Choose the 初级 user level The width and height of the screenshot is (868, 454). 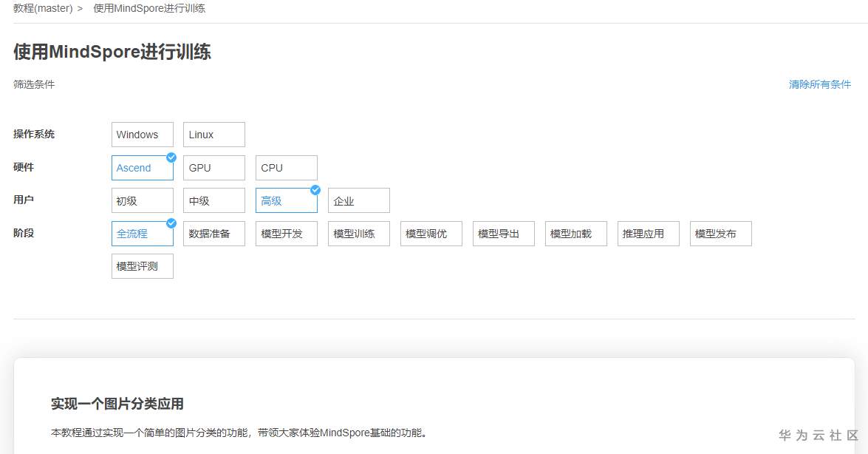tap(142, 200)
